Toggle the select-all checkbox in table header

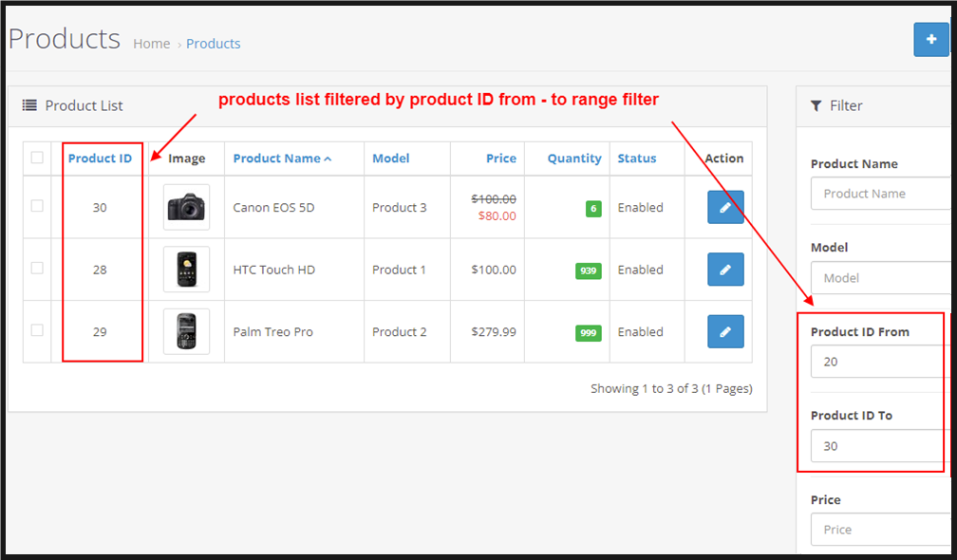[x=37, y=158]
